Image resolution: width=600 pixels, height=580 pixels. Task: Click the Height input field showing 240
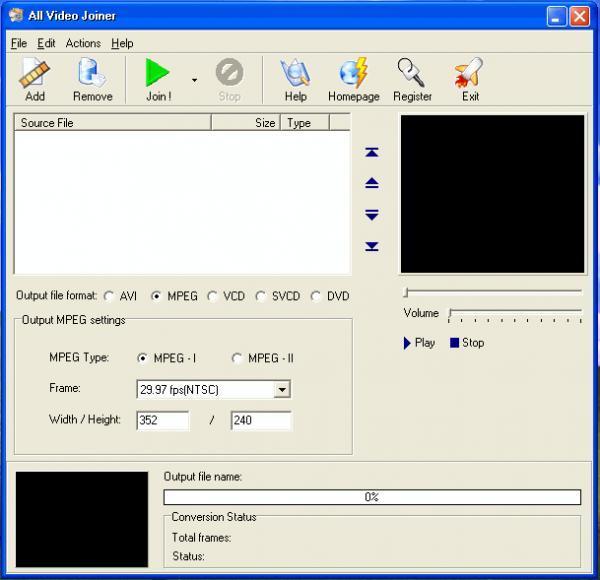coord(261,420)
